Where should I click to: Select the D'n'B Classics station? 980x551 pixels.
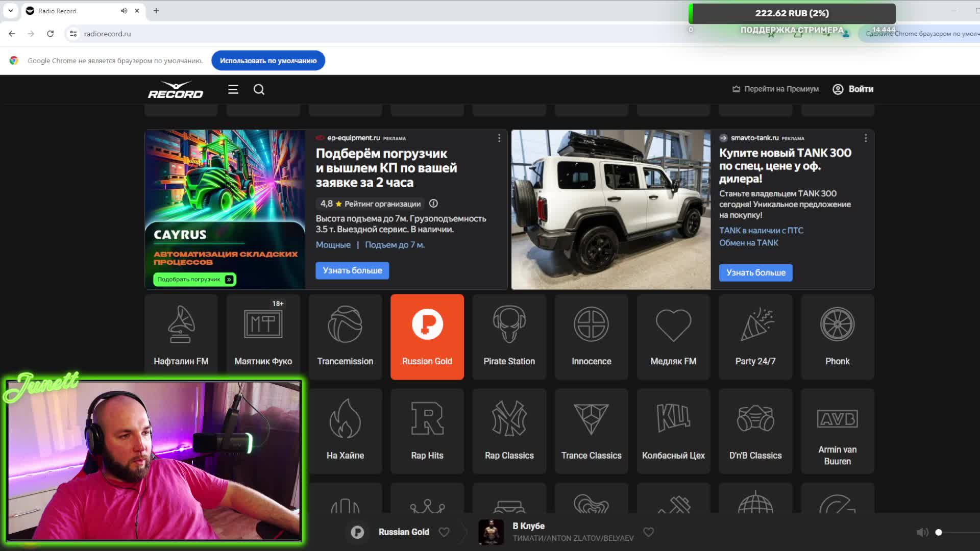tap(755, 431)
